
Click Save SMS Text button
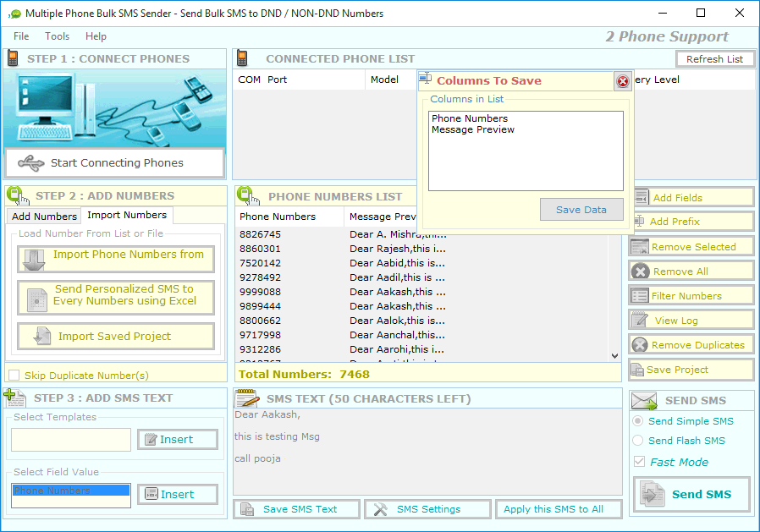[296, 509]
